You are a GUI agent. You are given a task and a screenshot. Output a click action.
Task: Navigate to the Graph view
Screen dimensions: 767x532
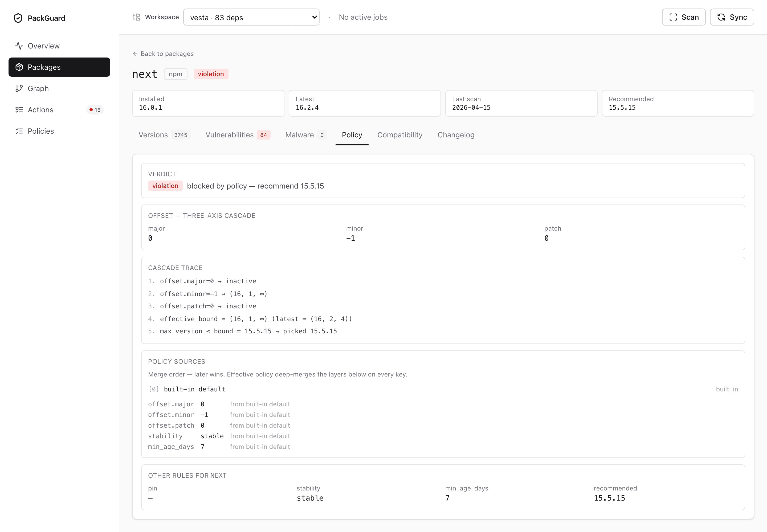pos(59,88)
